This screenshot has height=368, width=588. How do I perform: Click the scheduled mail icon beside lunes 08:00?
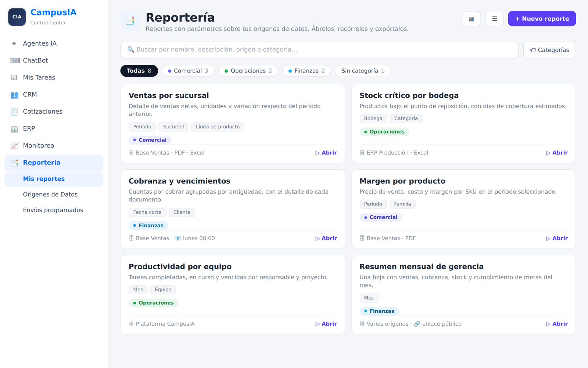coord(178,238)
